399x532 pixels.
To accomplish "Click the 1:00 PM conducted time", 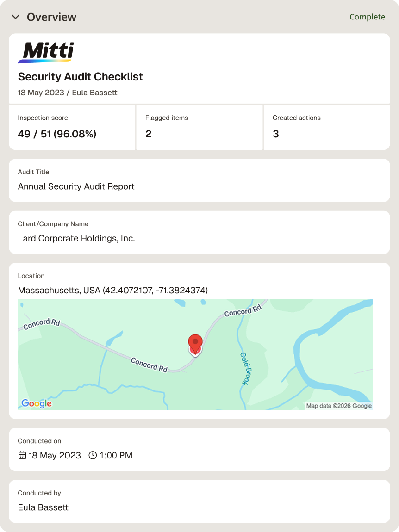I will pos(116,455).
